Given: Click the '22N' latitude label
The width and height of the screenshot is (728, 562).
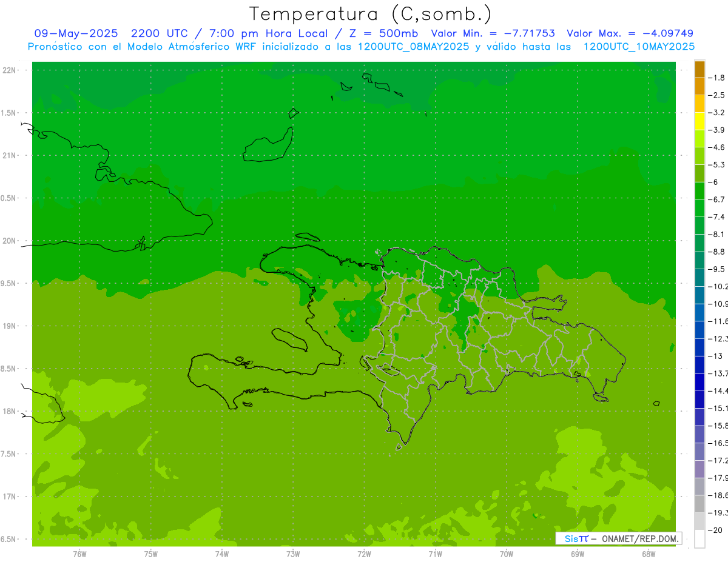Looking at the screenshot, I should (x=9, y=70).
